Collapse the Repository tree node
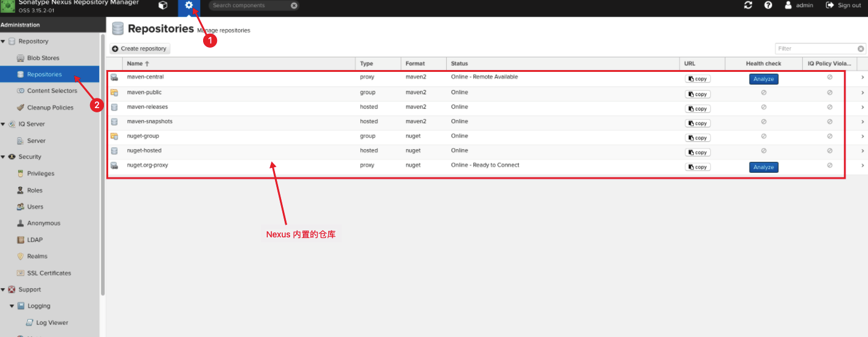The image size is (868, 337). [4, 42]
